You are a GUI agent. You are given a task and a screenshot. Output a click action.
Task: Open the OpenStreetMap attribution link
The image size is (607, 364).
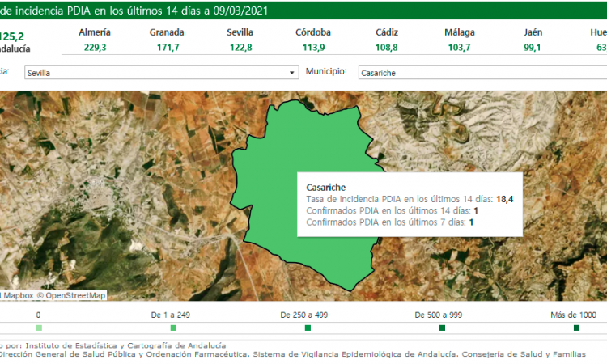[x=75, y=295]
